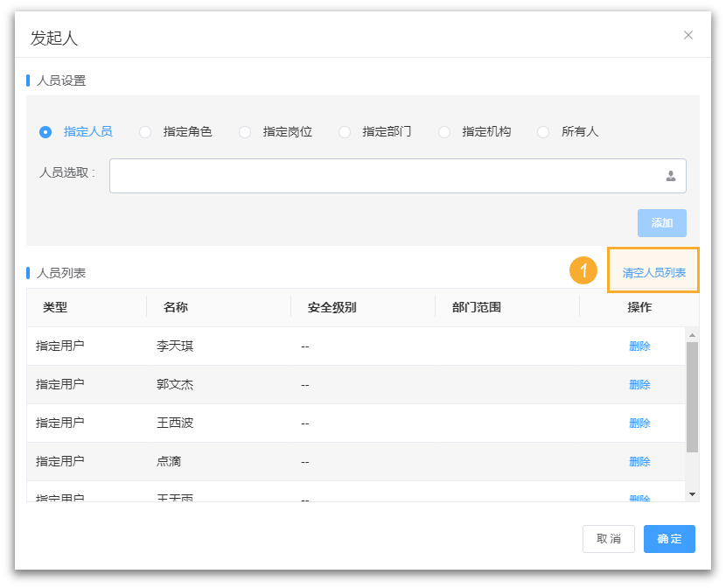726x588 pixels.
Task: Choose the 指定岗位 option
Action: pos(245,131)
